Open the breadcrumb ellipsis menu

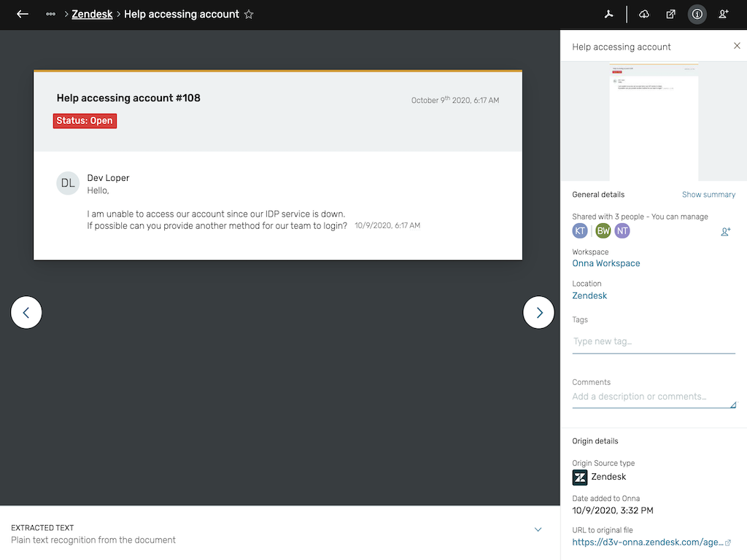pyautogui.click(x=50, y=14)
